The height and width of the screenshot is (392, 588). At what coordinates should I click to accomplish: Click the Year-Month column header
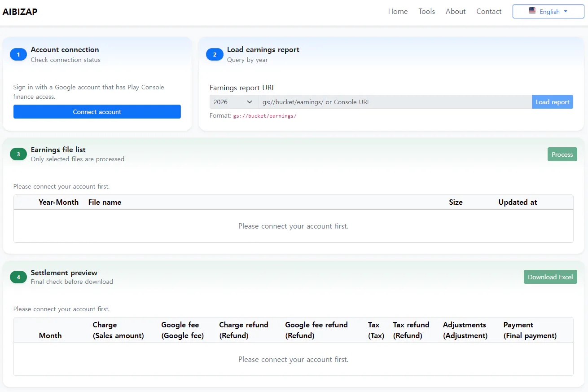[59, 202]
